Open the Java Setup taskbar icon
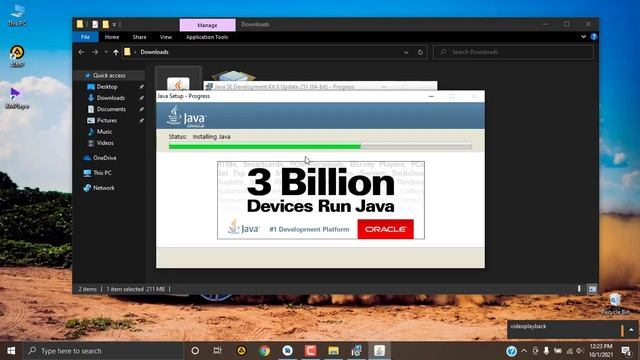Image resolution: width=640 pixels, height=360 pixels. (x=380, y=351)
